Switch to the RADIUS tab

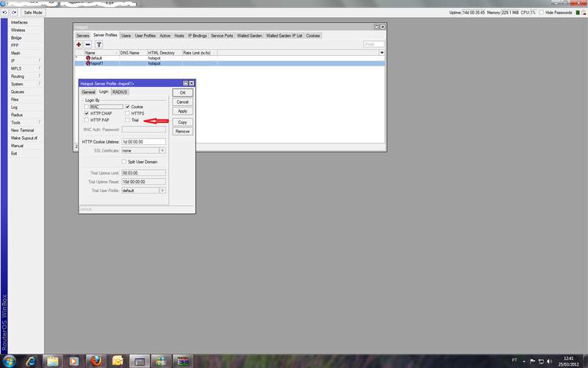pos(120,92)
